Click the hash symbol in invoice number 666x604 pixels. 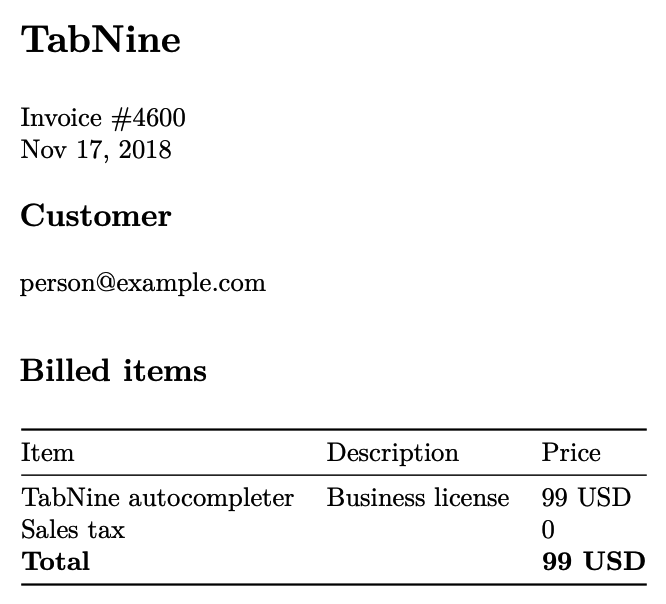121,119
